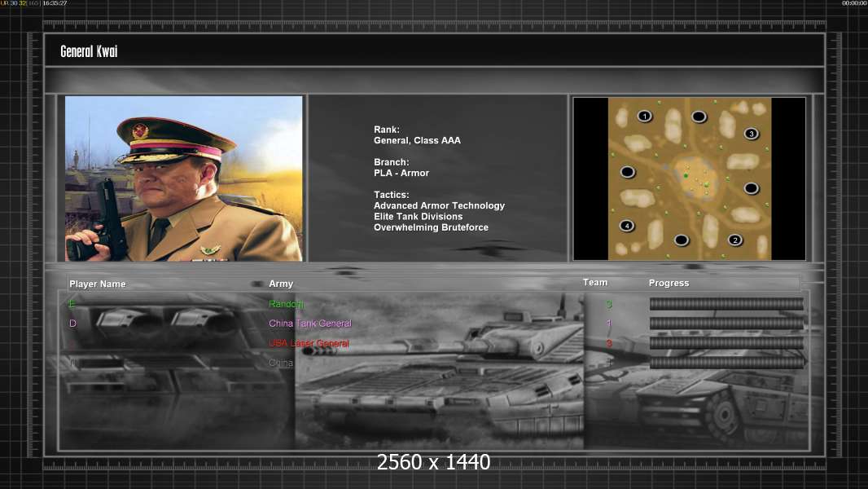The height and width of the screenshot is (489, 868).
Task: Click the Advanced Armor Technology tactic
Action: [x=439, y=205]
